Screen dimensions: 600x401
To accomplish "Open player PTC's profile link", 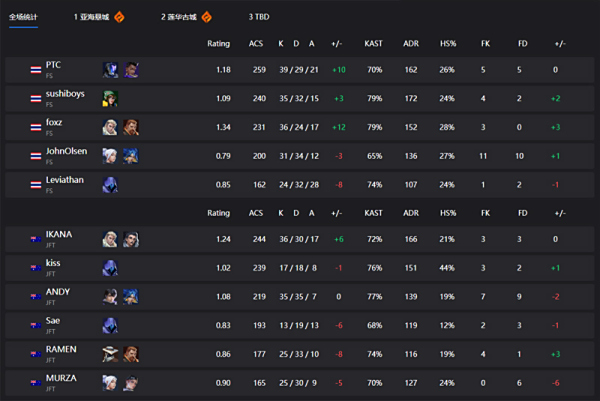I will pyautogui.click(x=53, y=65).
